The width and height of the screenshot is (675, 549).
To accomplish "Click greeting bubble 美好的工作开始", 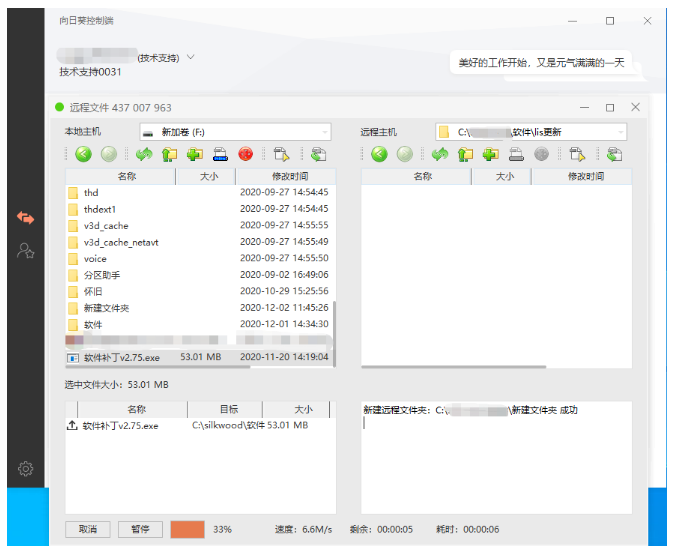I will click(x=541, y=63).
